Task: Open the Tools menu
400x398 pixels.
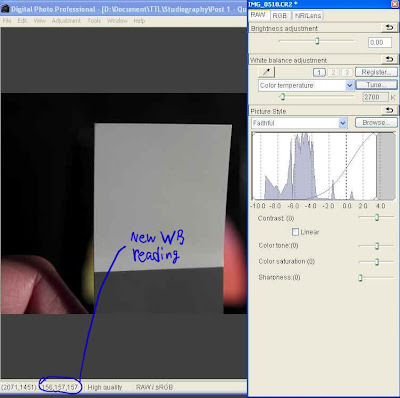Action: [x=94, y=21]
